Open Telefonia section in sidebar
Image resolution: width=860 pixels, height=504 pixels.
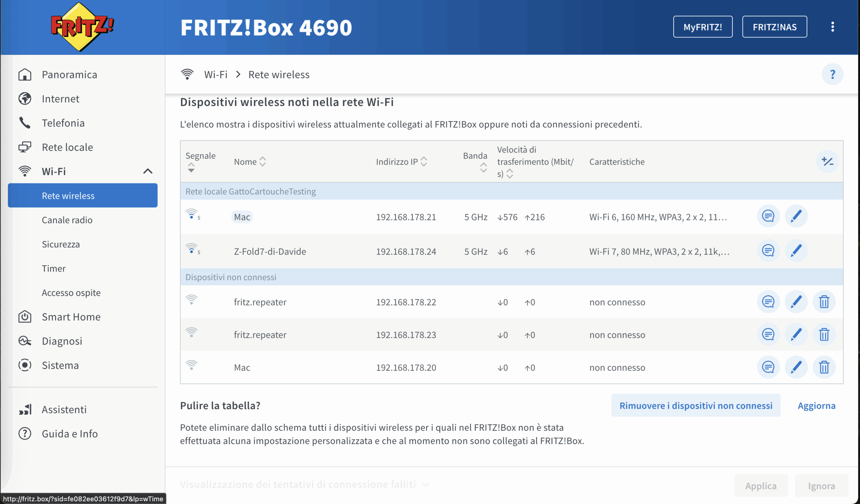(x=83, y=123)
